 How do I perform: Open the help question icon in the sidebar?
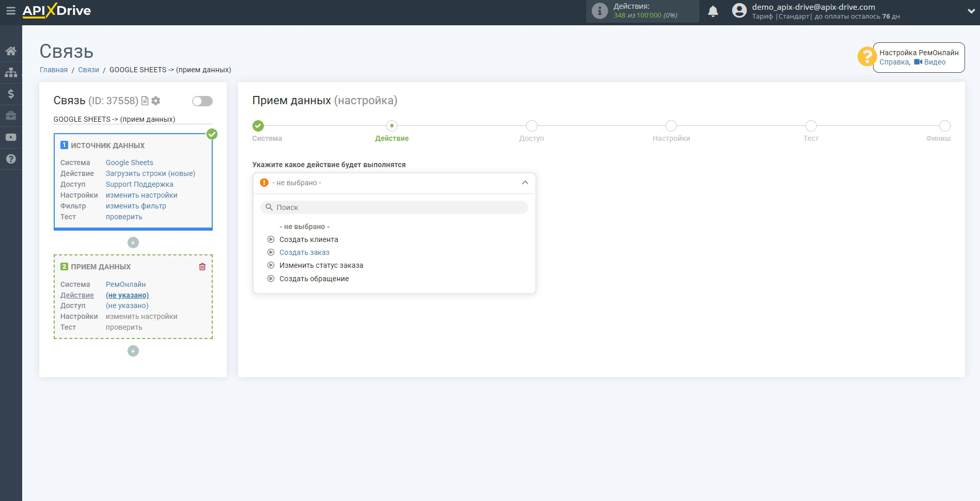[x=11, y=159]
